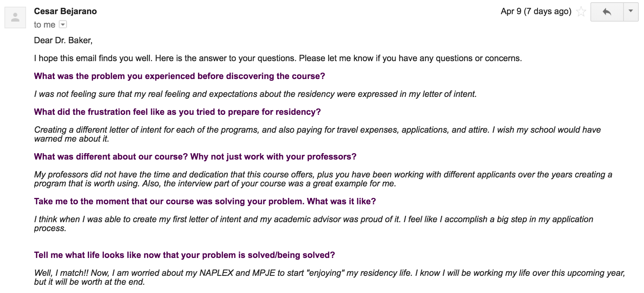Click the "Apr 9 (7 days ago)" timestamp
This screenshot has width=644, height=293.
point(536,11)
